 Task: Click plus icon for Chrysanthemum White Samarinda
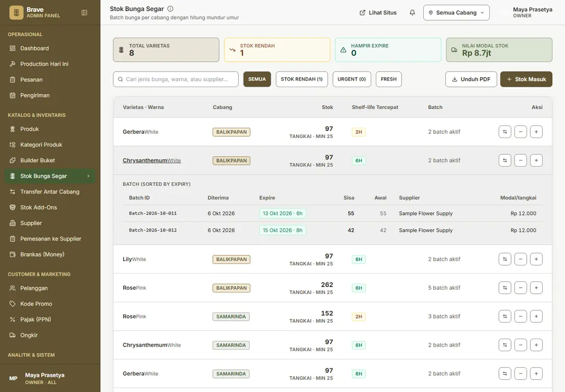pos(536,345)
